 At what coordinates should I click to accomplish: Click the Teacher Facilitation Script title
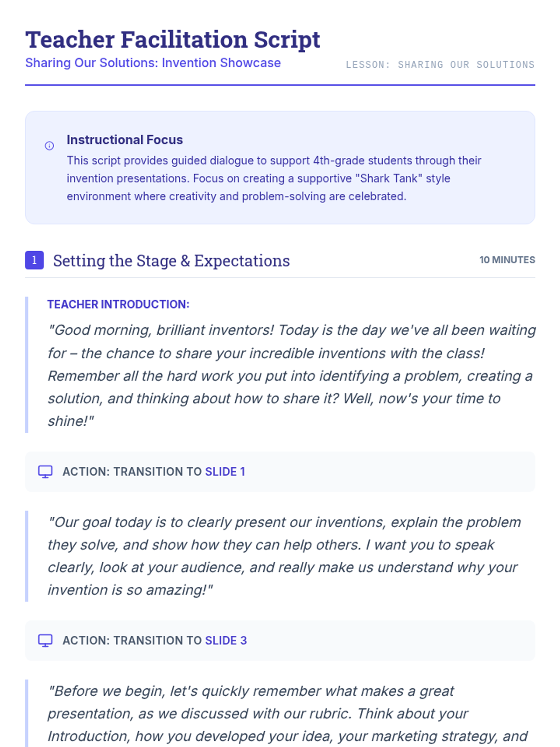click(173, 39)
